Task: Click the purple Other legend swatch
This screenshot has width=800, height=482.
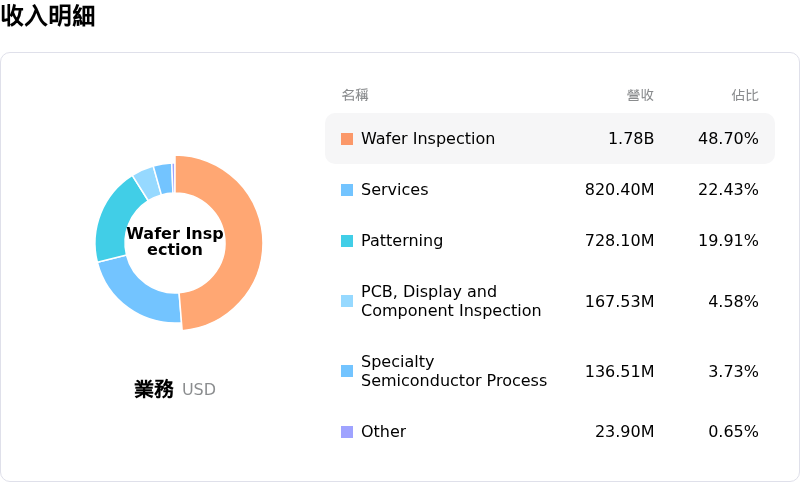Action: (347, 432)
